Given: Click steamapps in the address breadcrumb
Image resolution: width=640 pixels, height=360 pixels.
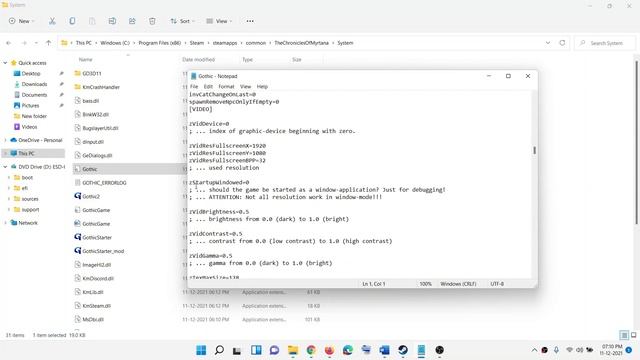Looking at the screenshot, I should coord(224,43).
